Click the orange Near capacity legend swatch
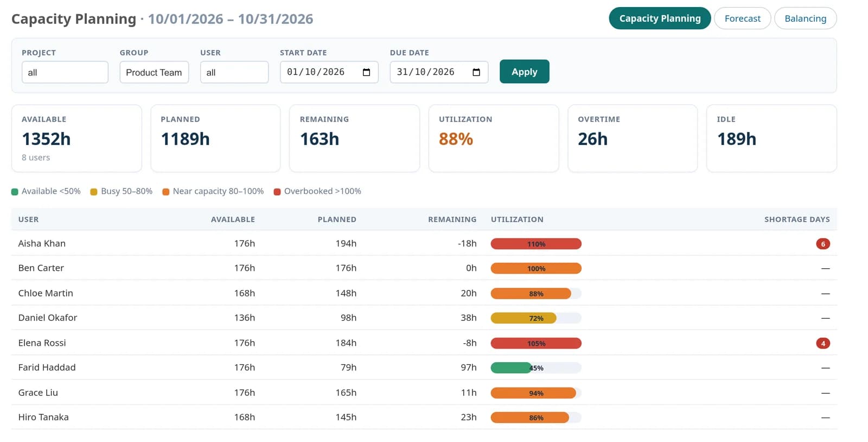 point(166,192)
